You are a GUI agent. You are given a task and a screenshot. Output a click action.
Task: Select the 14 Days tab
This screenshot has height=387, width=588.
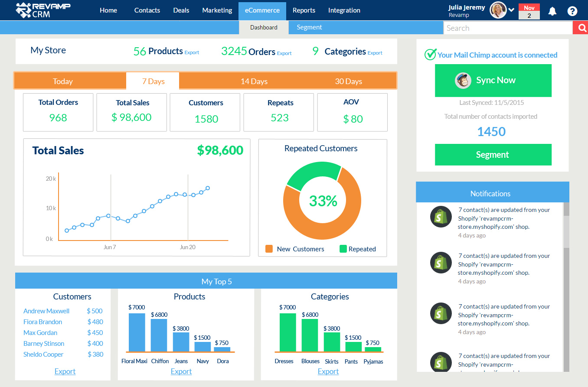pos(254,81)
